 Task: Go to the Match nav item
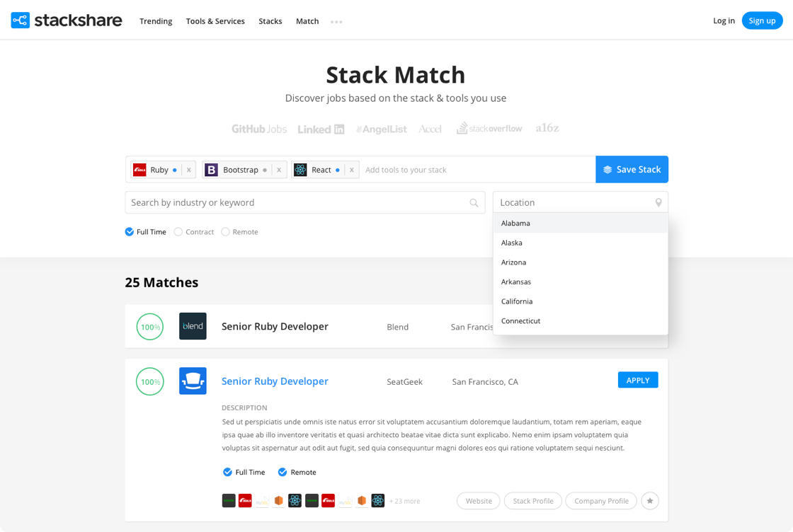pyautogui.click(x=307, y=21)
